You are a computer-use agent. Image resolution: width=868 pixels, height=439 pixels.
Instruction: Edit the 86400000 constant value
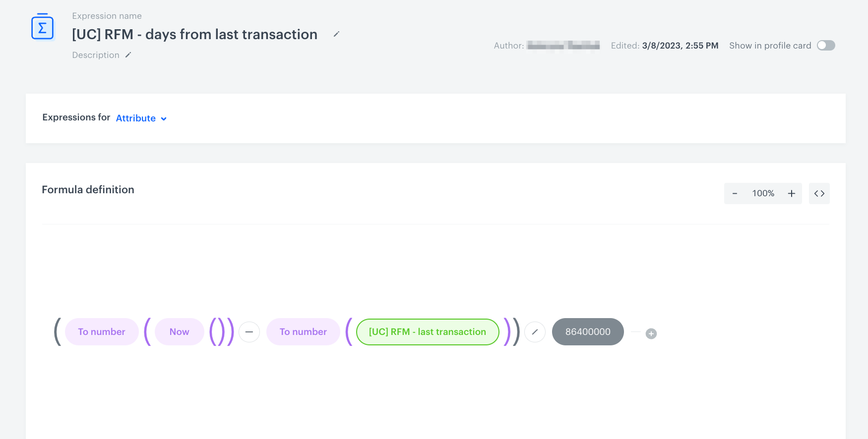click(588, 332)
